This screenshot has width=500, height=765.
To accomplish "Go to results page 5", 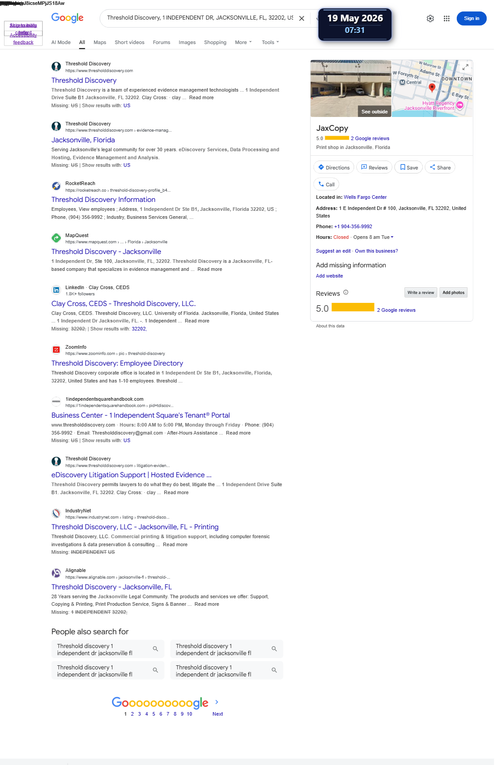I will pyautogui.click(x=153, y=714).
